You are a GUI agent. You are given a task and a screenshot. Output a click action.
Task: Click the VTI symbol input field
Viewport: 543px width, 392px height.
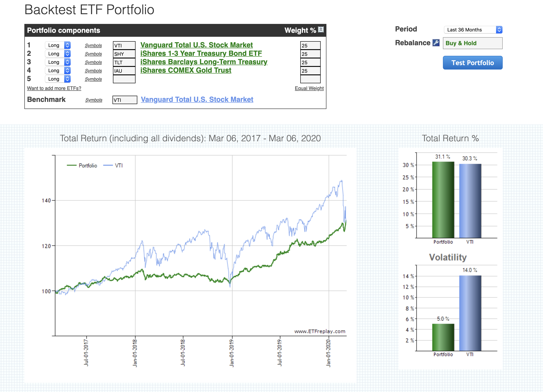124,45
